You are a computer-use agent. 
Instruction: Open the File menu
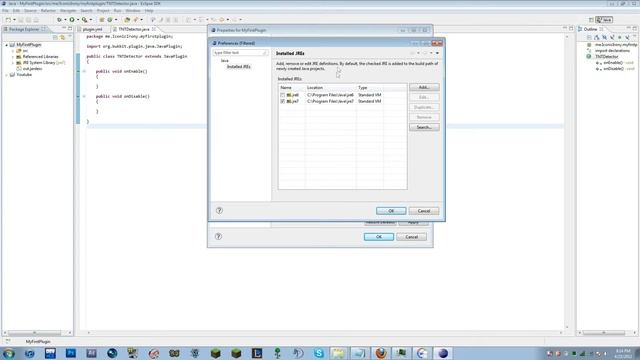click(5, 11)
